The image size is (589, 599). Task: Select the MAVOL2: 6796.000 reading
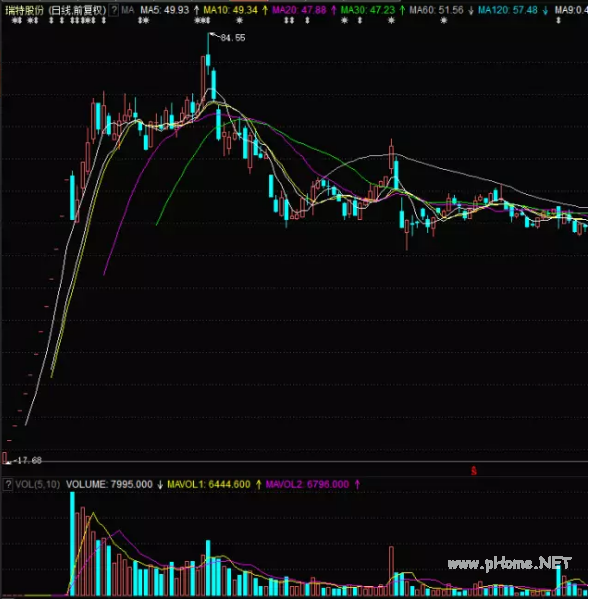tap(307, 484)
